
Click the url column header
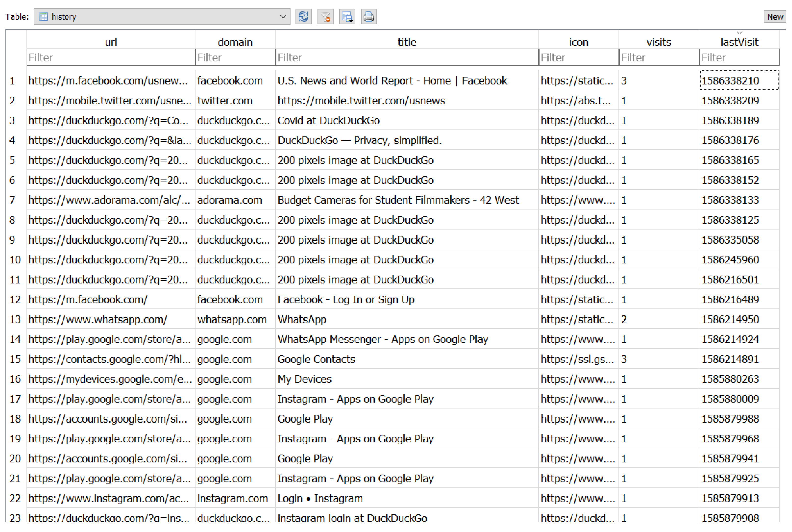point(111,42)
